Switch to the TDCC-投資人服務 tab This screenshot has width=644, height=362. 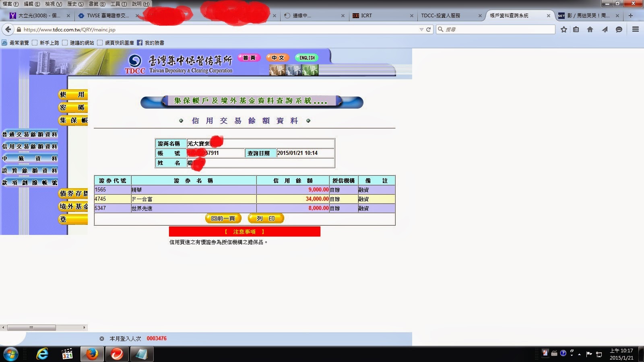pyautogui.click(x=451, y=16)
